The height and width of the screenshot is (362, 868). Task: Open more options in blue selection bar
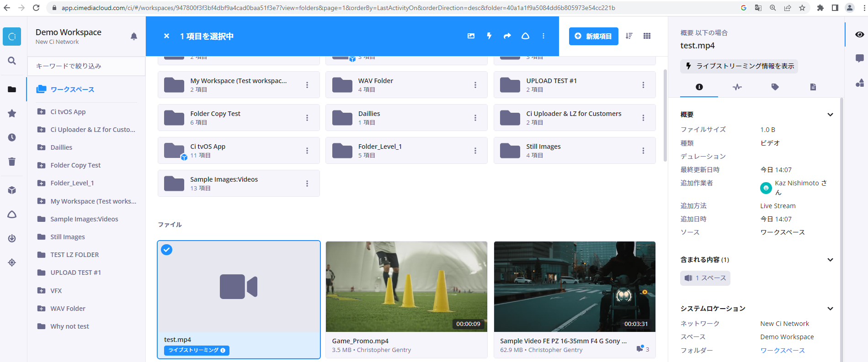point(543,36)
